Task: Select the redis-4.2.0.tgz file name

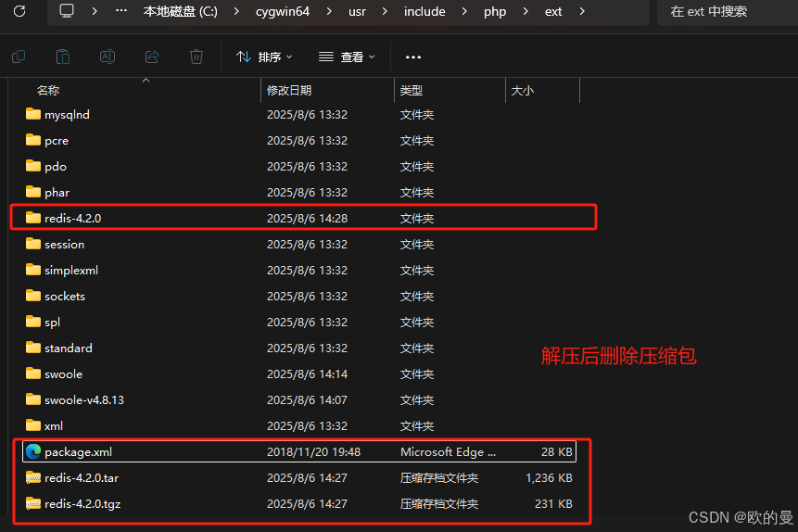Action: tap(82, 504)
